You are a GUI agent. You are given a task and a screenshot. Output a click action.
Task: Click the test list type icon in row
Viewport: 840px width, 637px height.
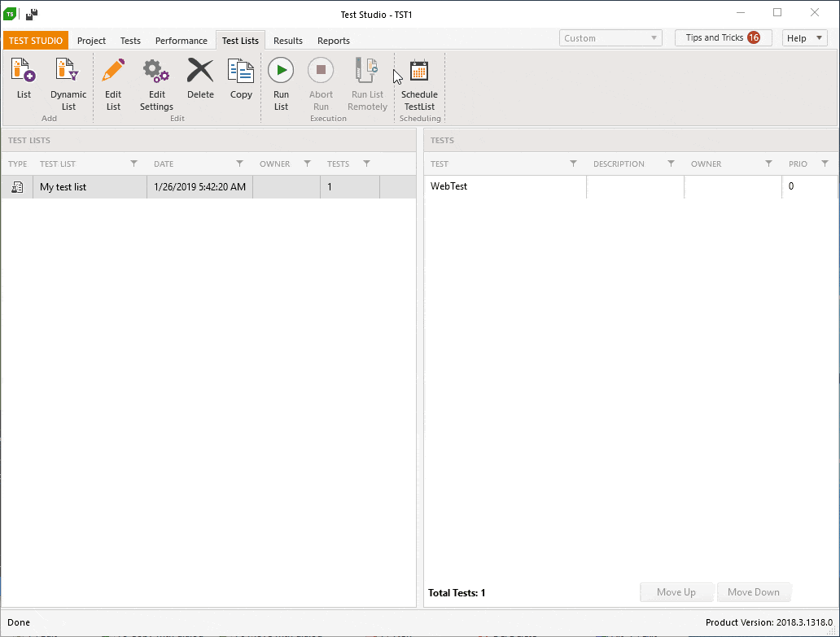(17, 187)
